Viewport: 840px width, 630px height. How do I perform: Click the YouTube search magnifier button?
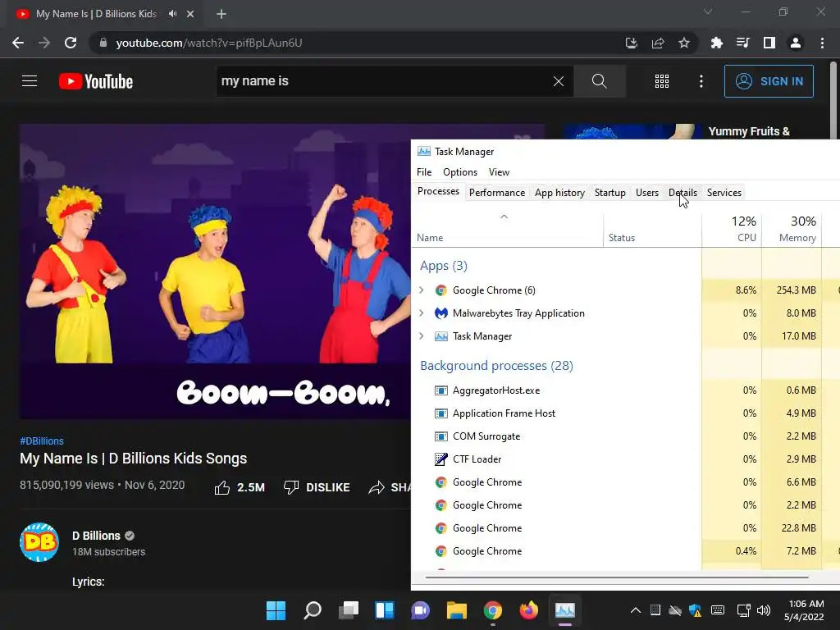[599, 81]
